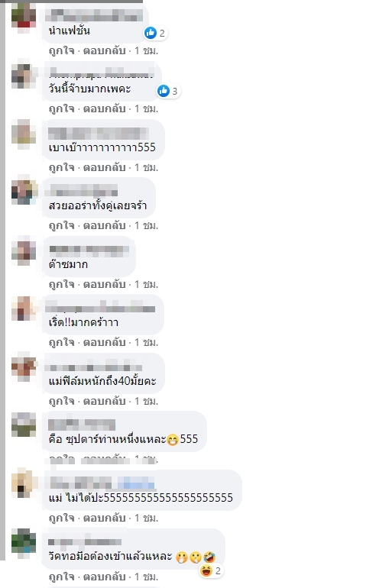Click ถูกใจ under the เบาเบ๊าาา555 comment
The image size is (376, 588).
[62, 167]
